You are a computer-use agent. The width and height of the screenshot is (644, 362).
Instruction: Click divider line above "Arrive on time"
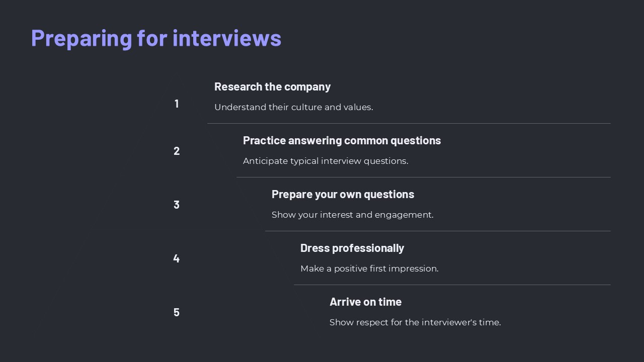click(x=452, y=285)
